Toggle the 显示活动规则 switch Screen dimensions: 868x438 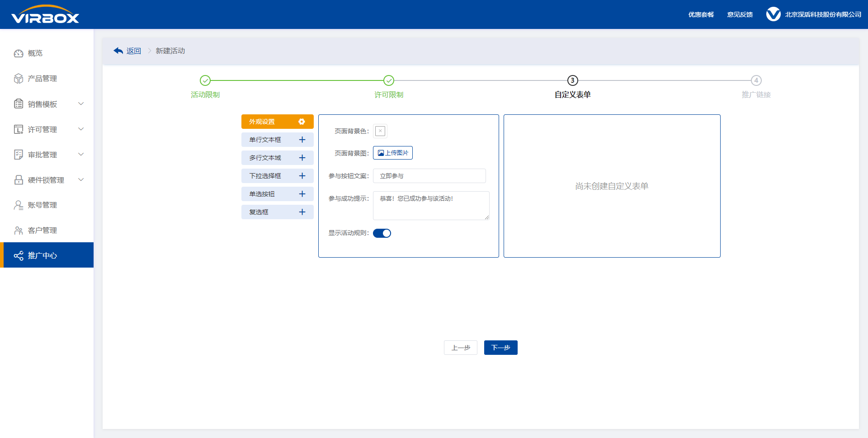coord(382,233)
